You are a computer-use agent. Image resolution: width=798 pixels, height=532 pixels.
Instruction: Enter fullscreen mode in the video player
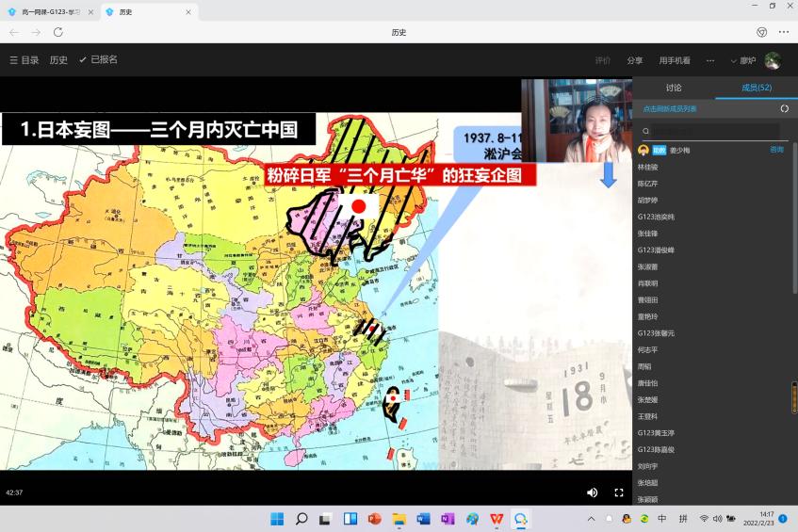pos(619,492)
